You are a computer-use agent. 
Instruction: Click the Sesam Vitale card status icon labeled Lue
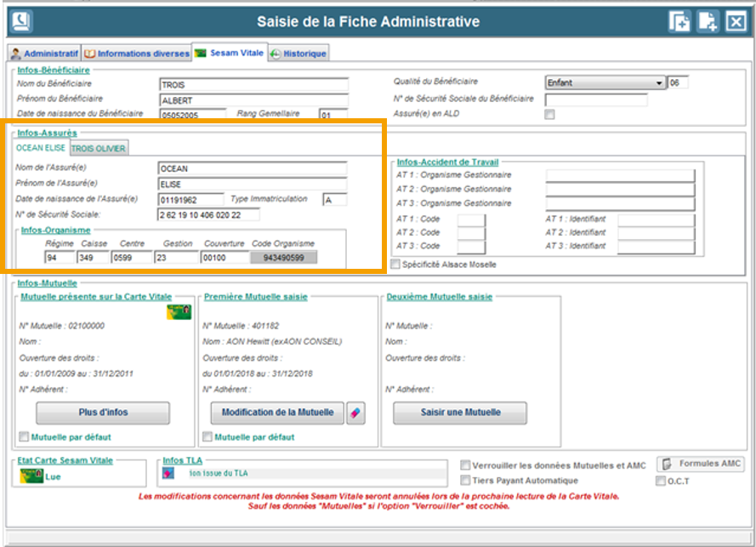click(32, 476)
